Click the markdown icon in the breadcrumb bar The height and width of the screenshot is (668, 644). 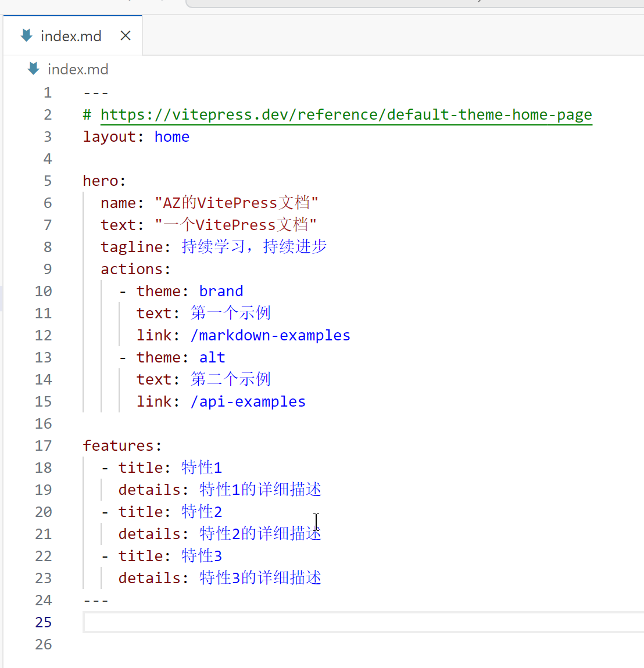[34, 69]
